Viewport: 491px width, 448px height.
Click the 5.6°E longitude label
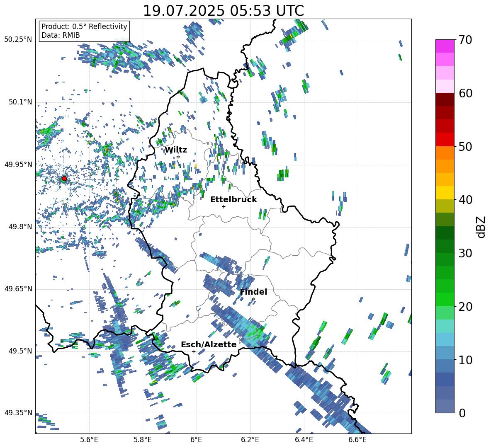[89, 440]
